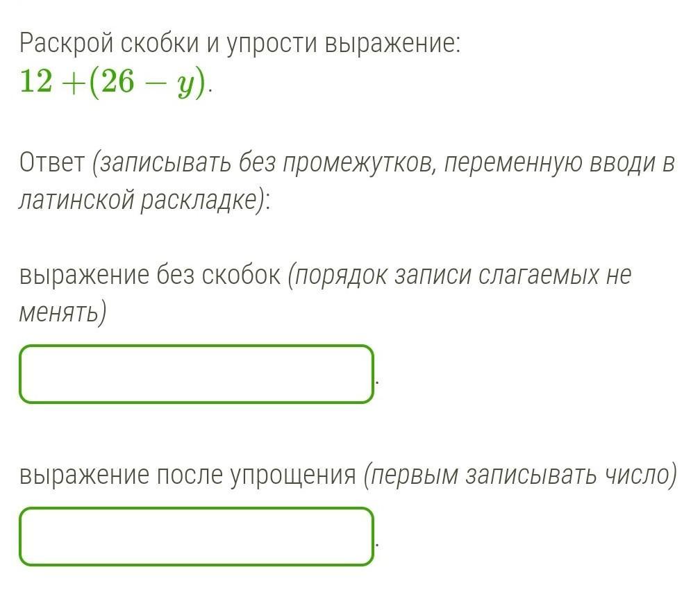The height and width of the screenshot is (606, 700).
Task: Click the green formula 12+(26−y)
Action: coord(114,83)
